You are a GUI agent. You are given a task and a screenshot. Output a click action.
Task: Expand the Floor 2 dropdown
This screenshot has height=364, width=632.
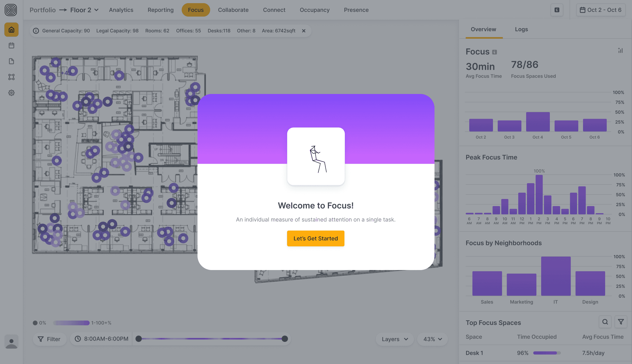click(x=84, y=10)
